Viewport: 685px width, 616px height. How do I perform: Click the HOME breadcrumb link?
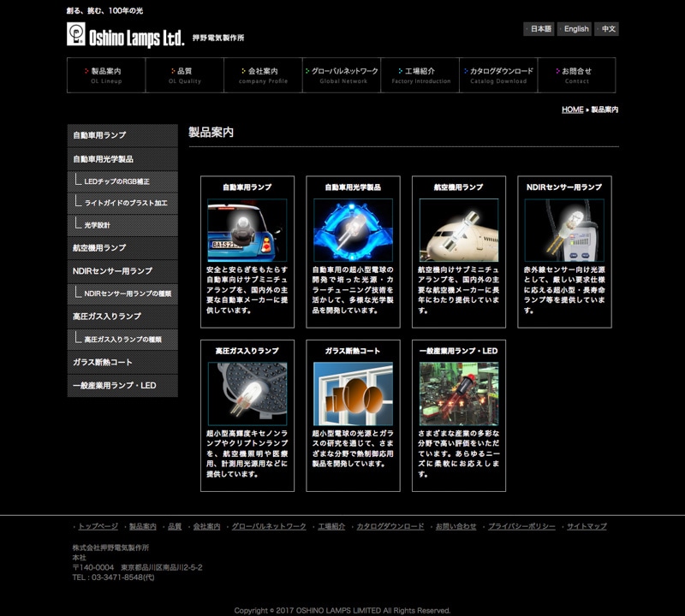(x=572, y=110)
